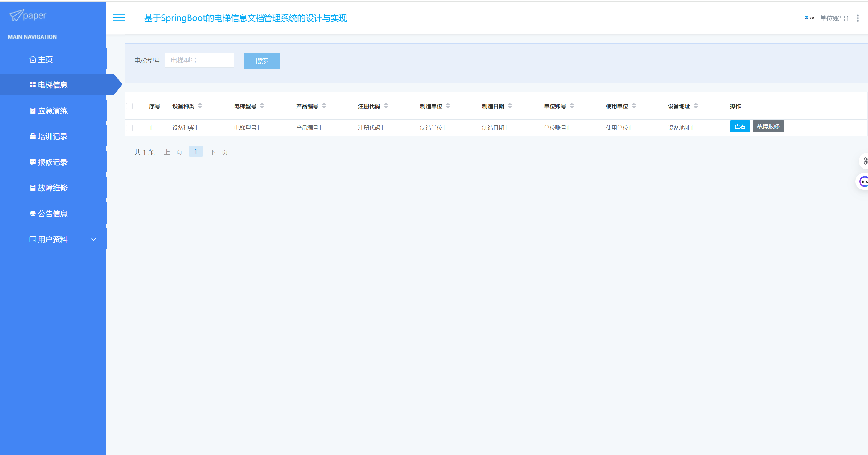Open 应急演练 menu item
The height and width of the screenshot is (455, 868).
pos(49,111)
